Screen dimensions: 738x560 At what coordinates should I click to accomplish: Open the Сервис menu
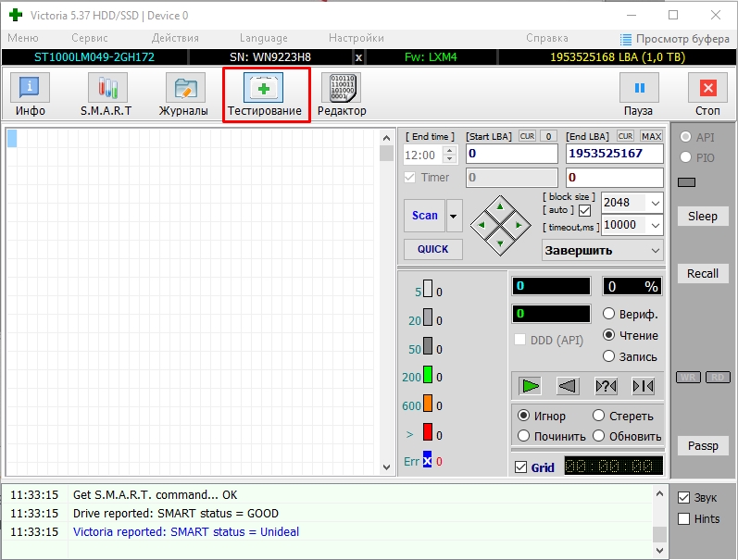click(90, 38)
